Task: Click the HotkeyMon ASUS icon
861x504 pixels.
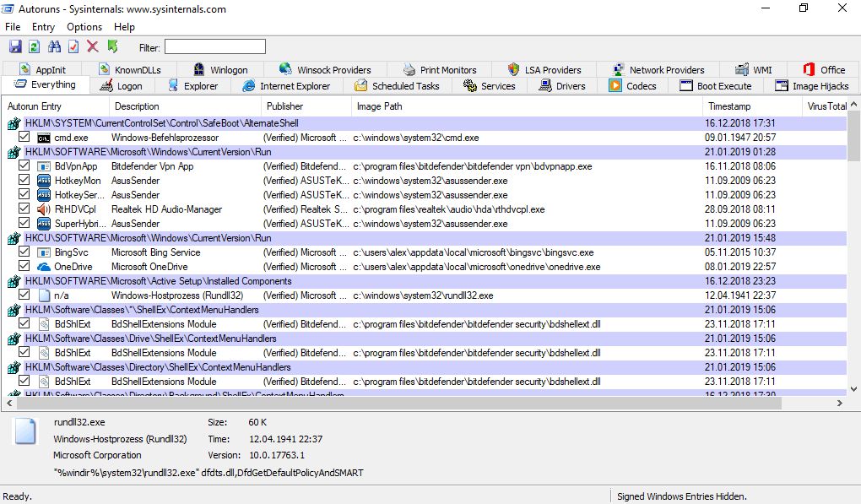Action: [x=44, y=181]
